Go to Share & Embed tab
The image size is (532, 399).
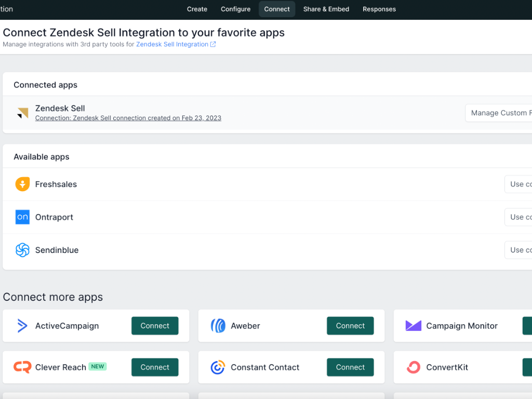(326, 9)
